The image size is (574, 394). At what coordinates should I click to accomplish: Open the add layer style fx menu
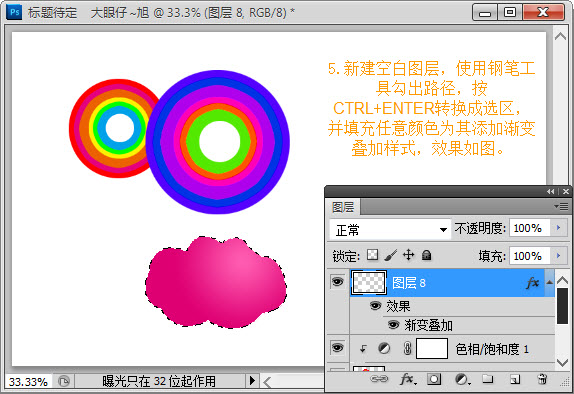pyautogui.click(x=407, y=379)
